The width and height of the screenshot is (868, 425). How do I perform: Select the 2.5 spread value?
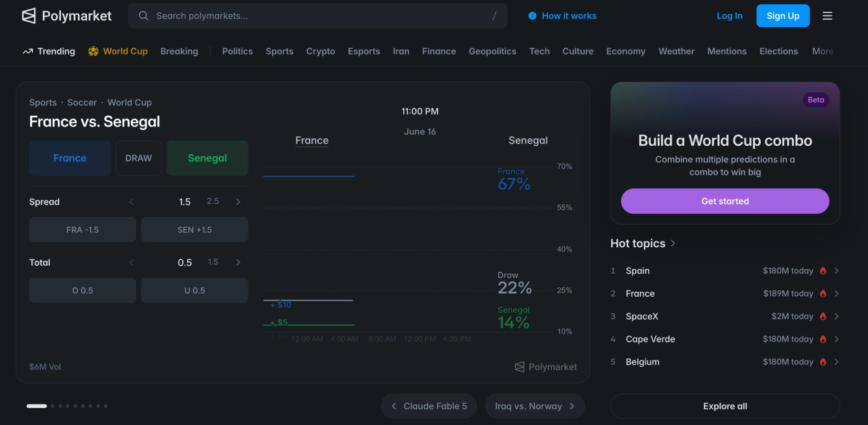click(x=213, y=201)
